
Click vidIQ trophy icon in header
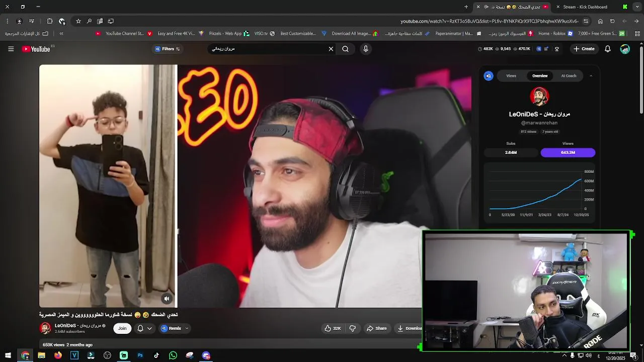(557, 49)
